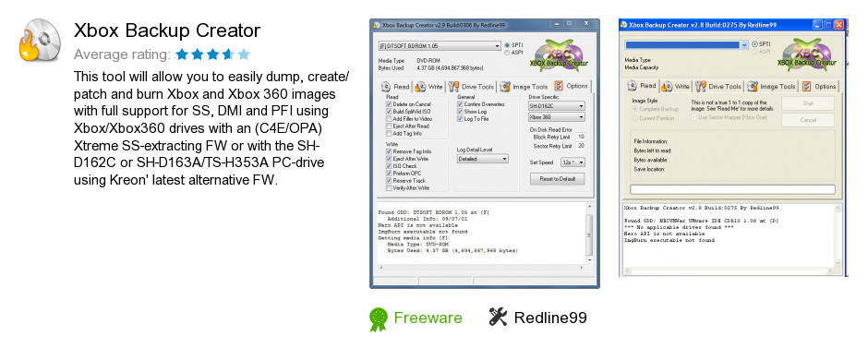Click title bar app icon of v2.9 window
This screenshot has width=868, height=360.
coord(377,25)
